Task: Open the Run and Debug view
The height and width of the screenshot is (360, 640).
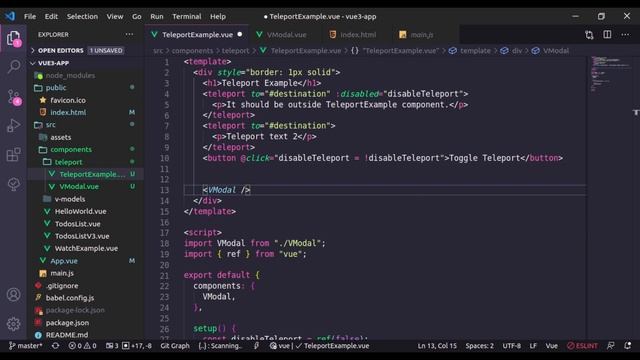Action: 13,126
